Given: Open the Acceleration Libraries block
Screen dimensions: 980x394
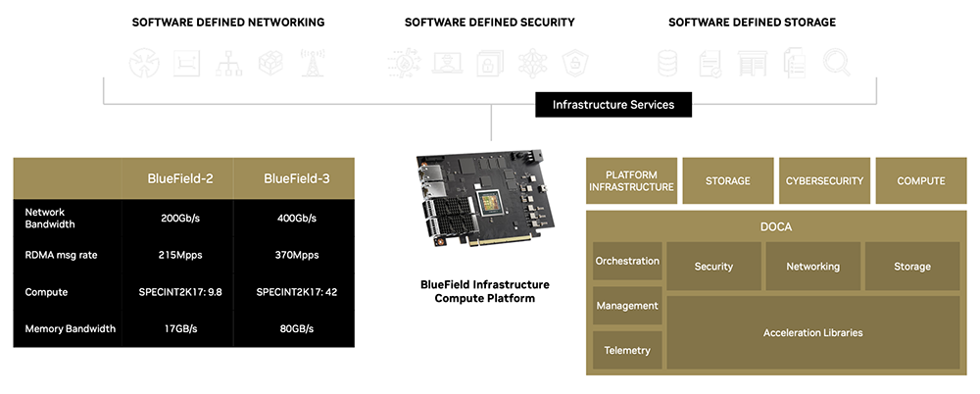Looking at the screenshot, I should [x=813, y=332].
